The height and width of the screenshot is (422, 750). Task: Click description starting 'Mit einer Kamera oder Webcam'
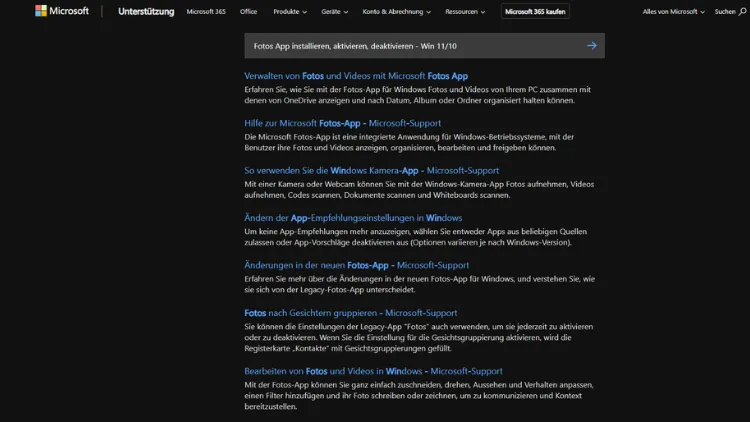(419, 189)
